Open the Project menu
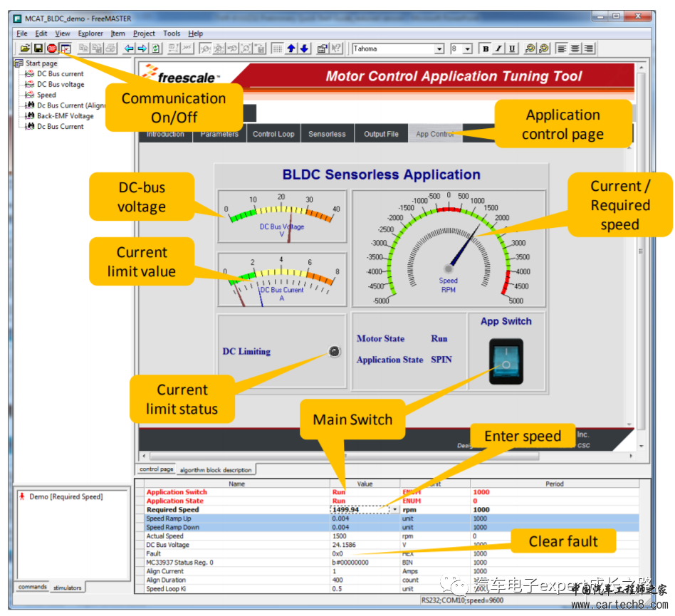Image resolution: width=675 pixels, height=616 pixels. point(144,33)
